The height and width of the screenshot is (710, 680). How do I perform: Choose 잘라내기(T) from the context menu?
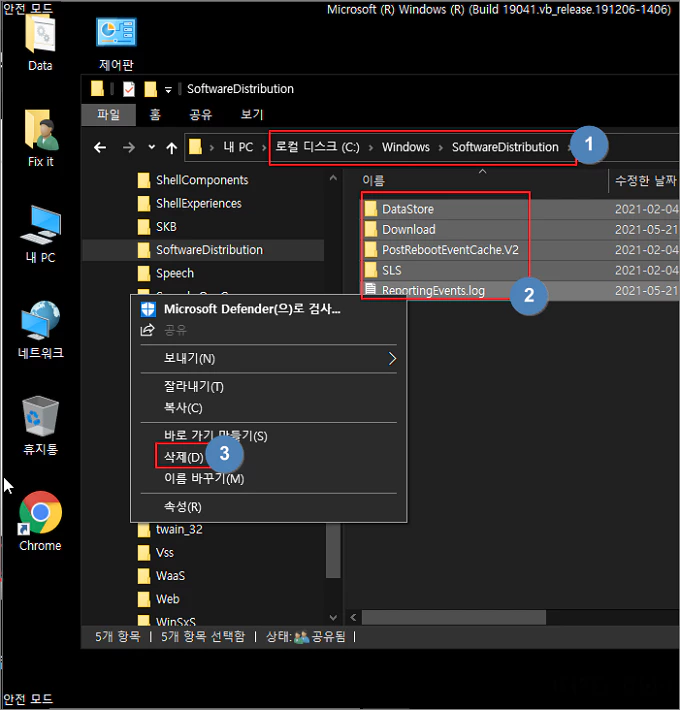[269, 387]
